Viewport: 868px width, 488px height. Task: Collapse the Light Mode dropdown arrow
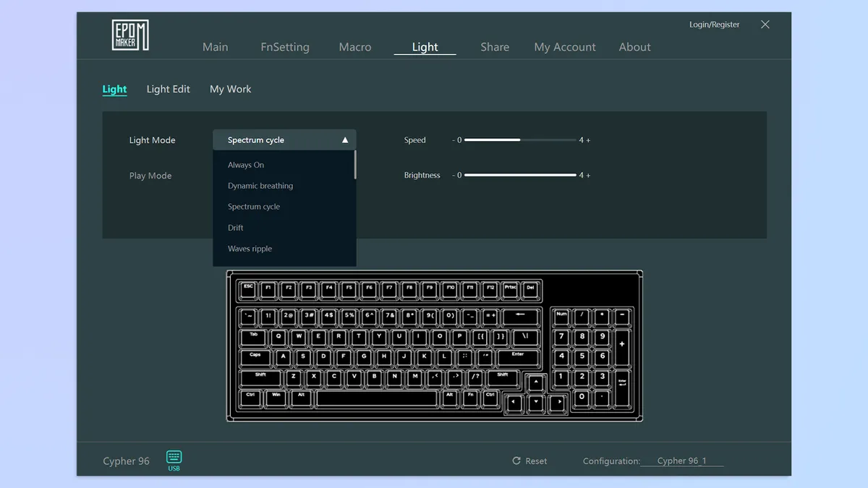click(x=345, y=140)
